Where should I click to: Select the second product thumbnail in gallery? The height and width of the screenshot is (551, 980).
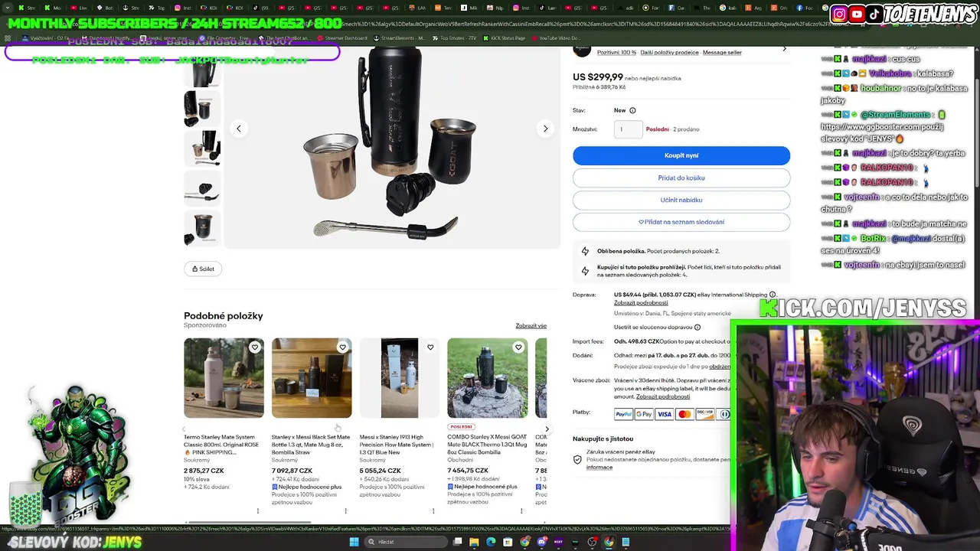(x=202, y=109)
